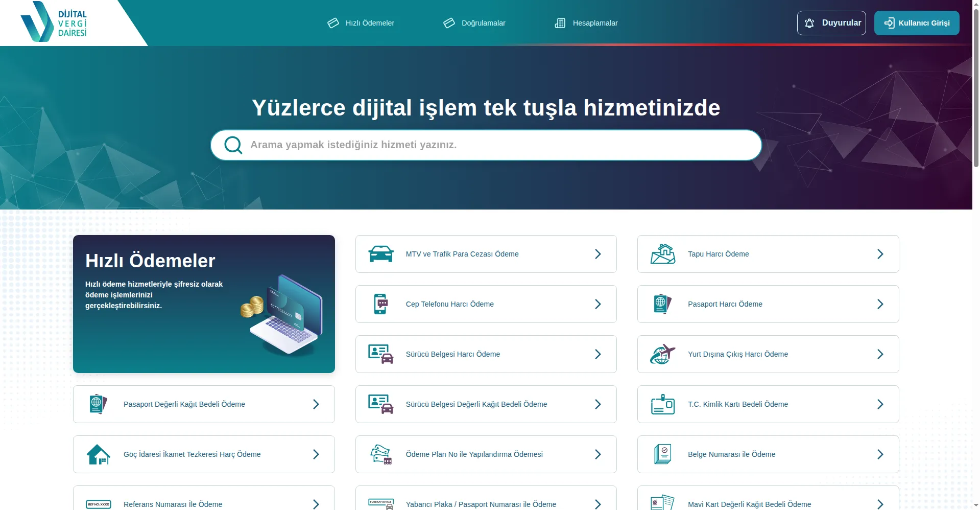980x510 pixels.
Task: Open Referans Numarası İle Ödeme link
Action: click(204, 498)
